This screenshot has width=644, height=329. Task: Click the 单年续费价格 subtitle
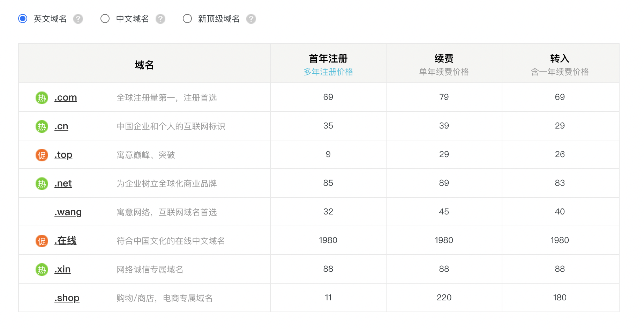point(444,72)
